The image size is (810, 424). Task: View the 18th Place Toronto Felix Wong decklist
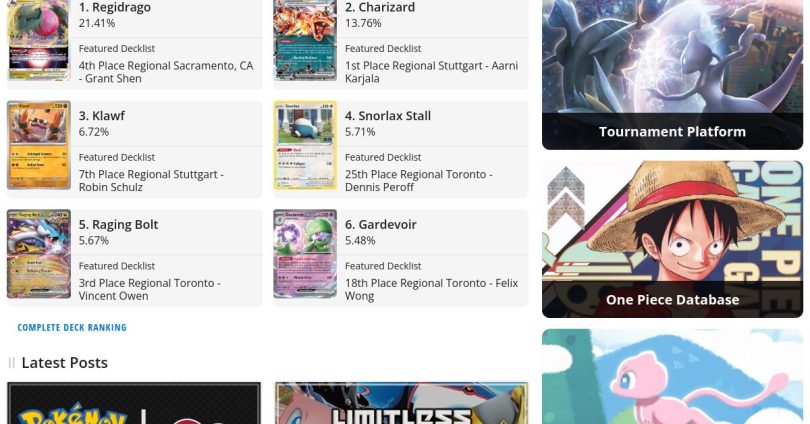(431, 289)
